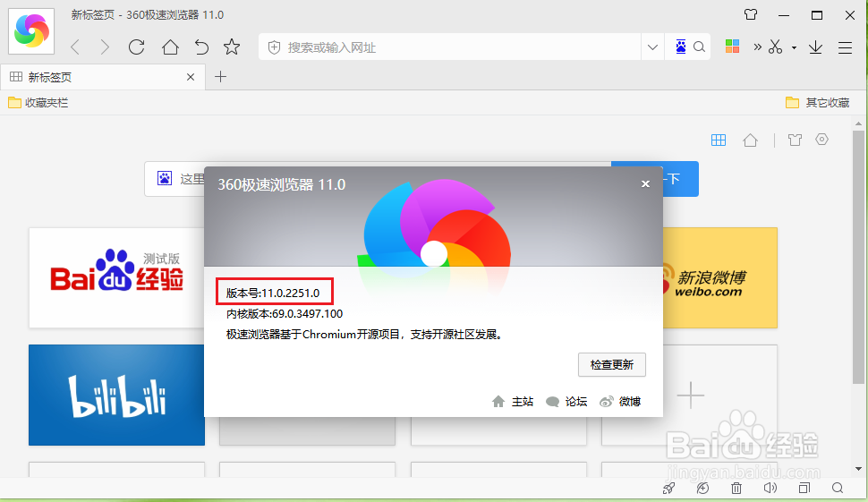This screenshot has height=502, width=868.
Task: Reload the page with refresh icon
Action: point(136,47)
